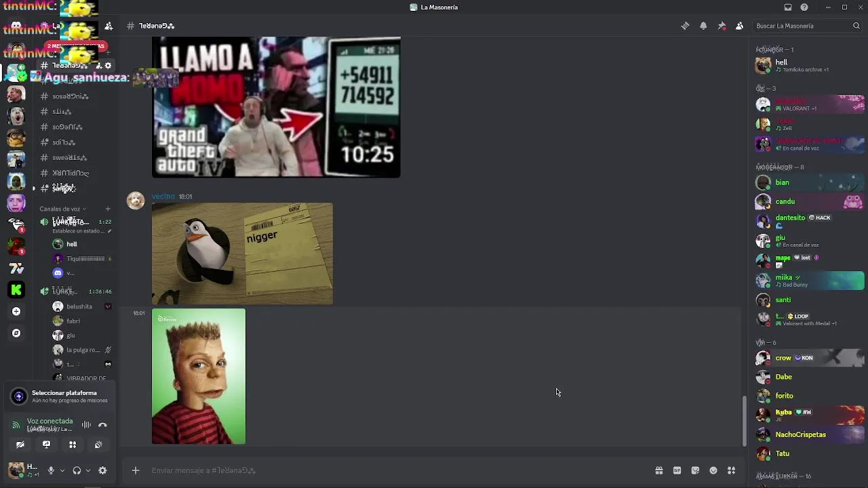This screenshot has width=868, height=488.
Task: Open member forito in member list
Action: [x=810, y=396]
